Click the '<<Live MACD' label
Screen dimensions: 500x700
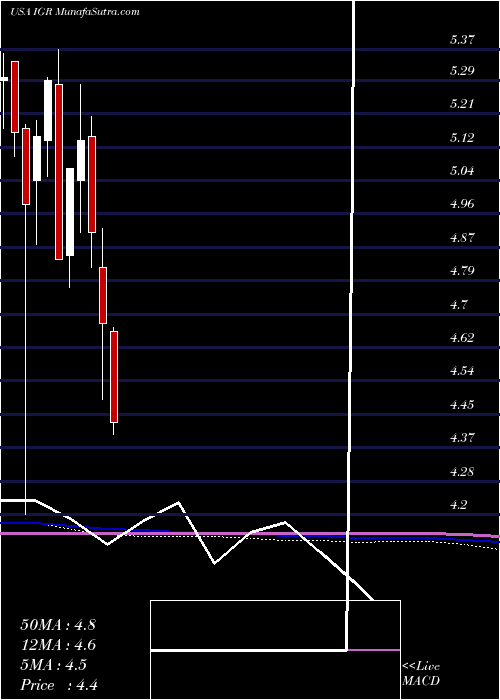[421, 674]
